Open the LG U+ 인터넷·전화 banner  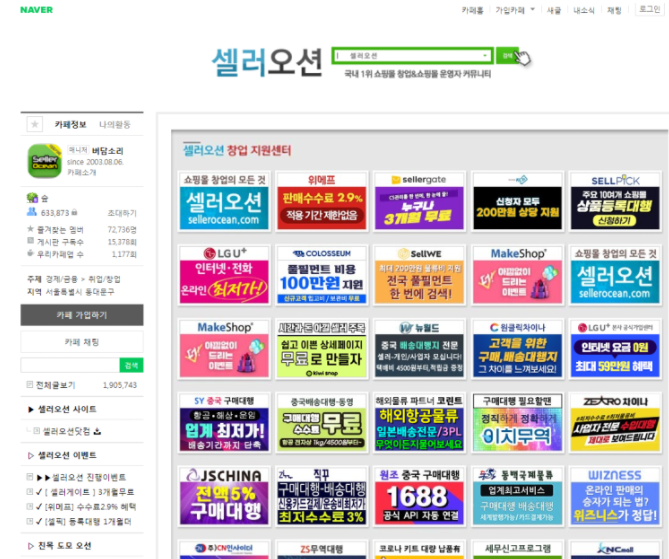coord(224,275)
